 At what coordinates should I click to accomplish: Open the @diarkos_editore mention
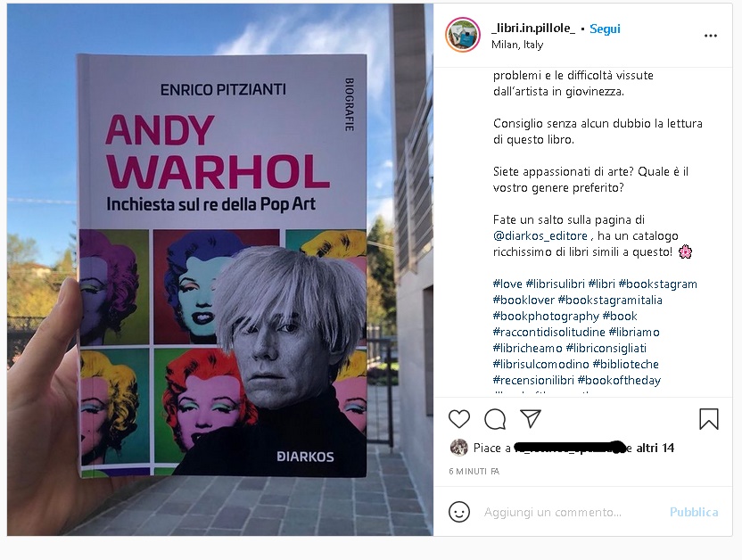[x=540, y=235]
